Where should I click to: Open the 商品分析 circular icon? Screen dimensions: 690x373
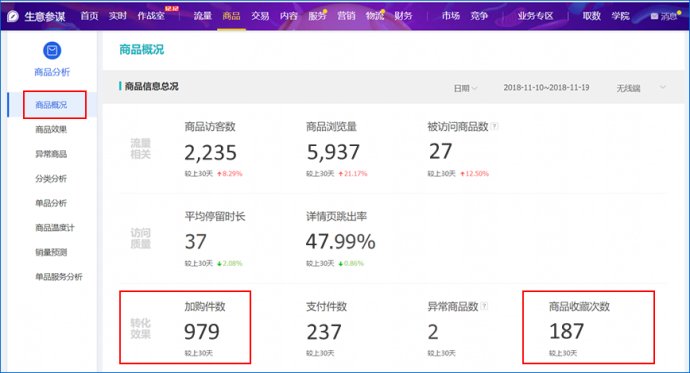tap(52, 51)
